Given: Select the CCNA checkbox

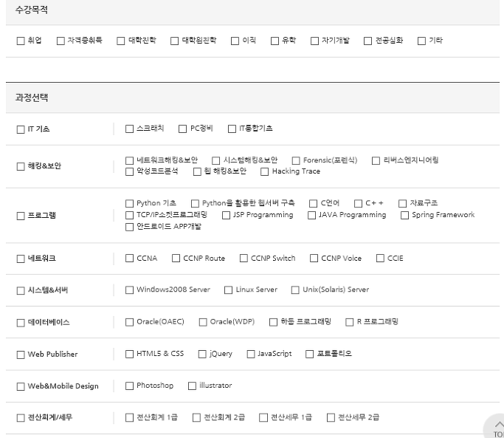Looking at the screenshot, I should pyautogui.click(x=130, y=258).
